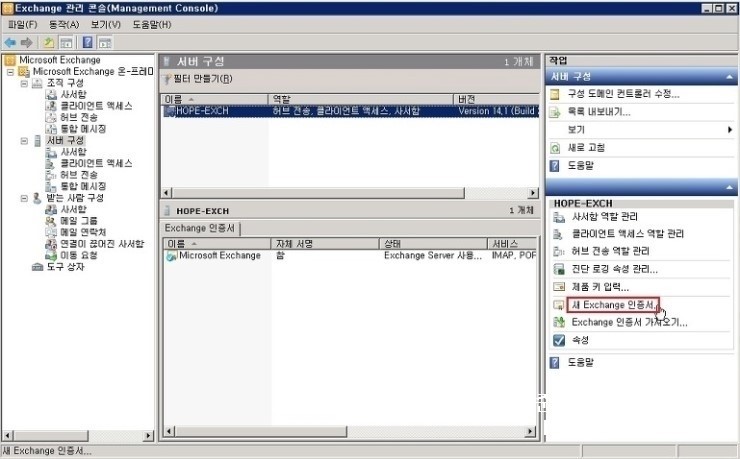
Task: Click the 속성 checkmark icon
Action: tap(559, 340)
